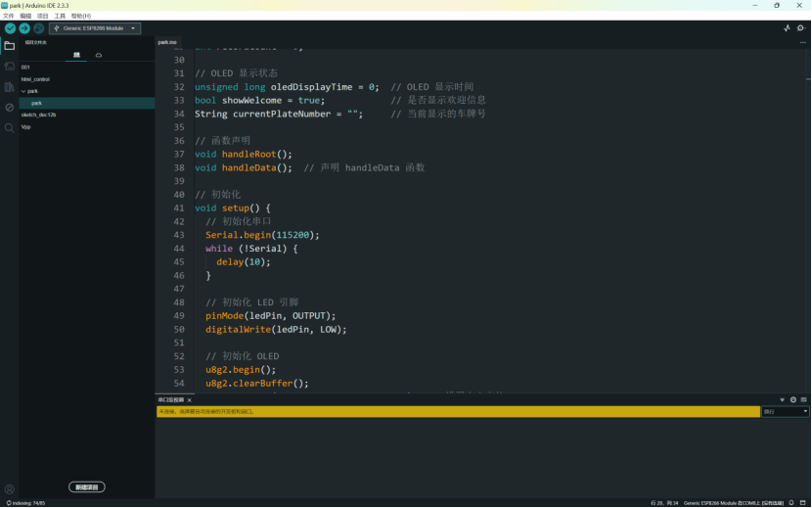Open the 帮助(H) menu

point(81,16)
